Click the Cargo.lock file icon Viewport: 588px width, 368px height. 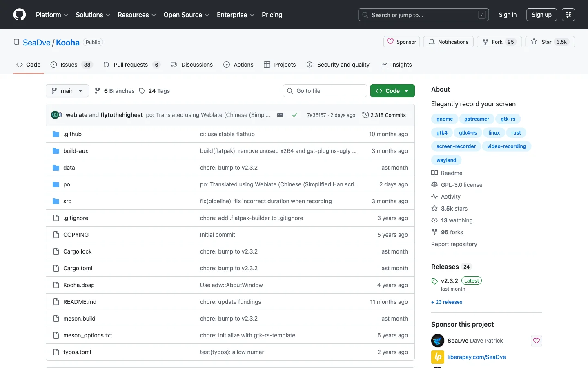pos(56,251)
